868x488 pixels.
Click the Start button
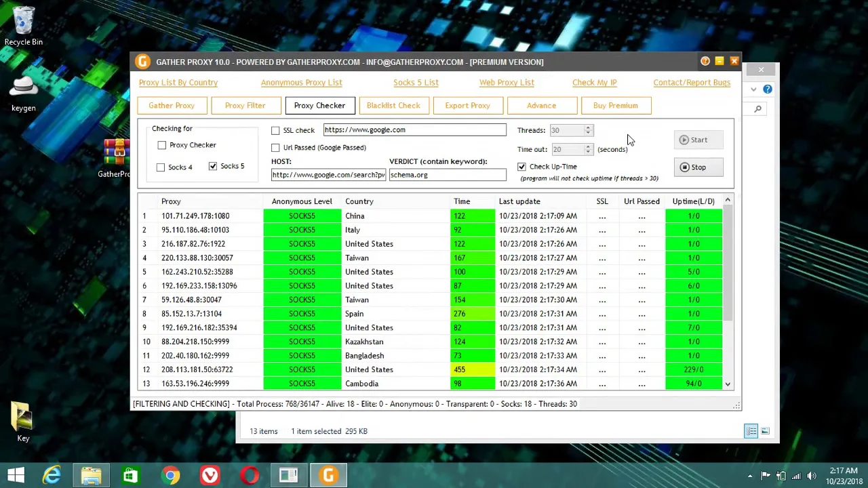698,140
